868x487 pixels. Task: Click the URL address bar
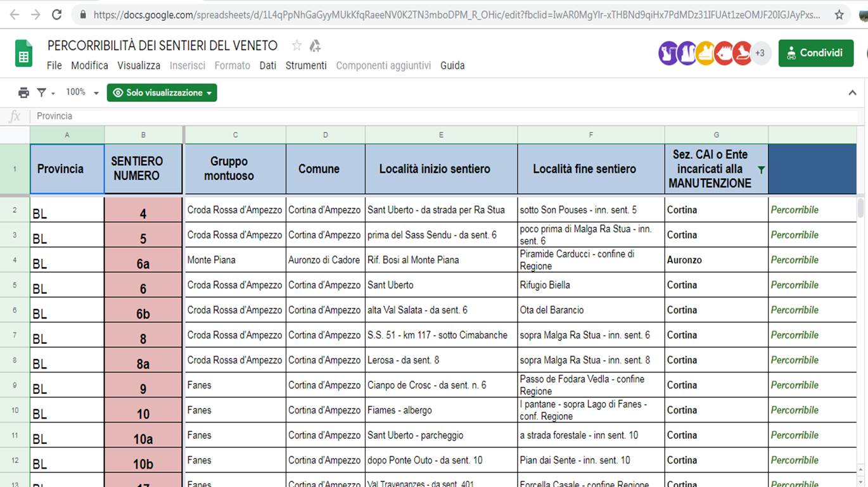point(456,15)
